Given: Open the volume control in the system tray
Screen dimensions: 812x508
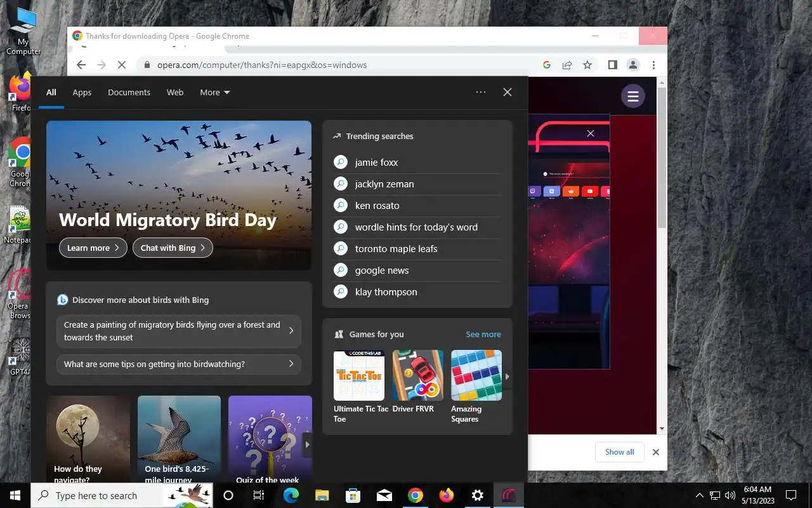Looking at the screenshot, I should 730,495.
